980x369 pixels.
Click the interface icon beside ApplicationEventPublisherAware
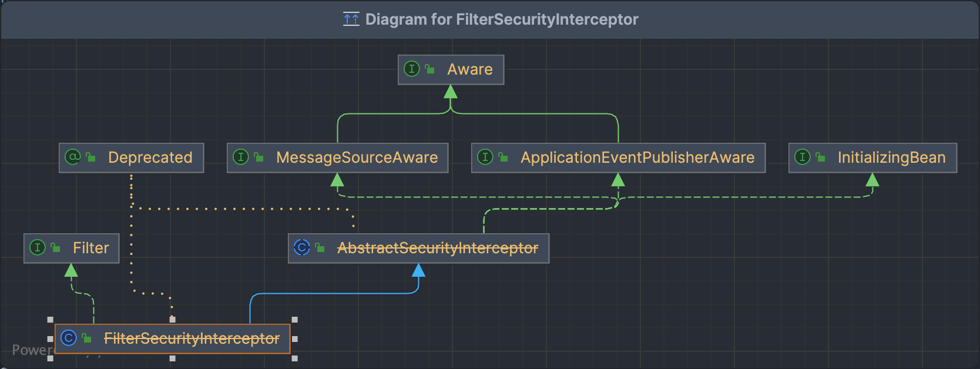485,157
